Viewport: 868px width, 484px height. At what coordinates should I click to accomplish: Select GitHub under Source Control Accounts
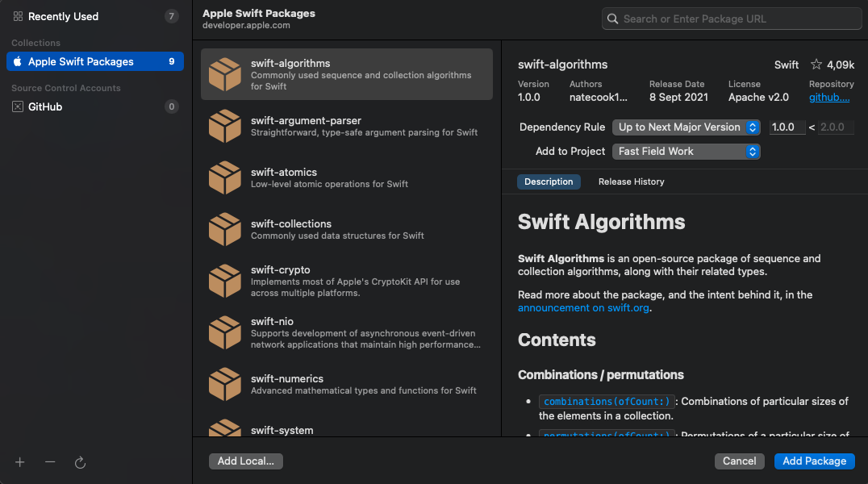pos(95,106)
